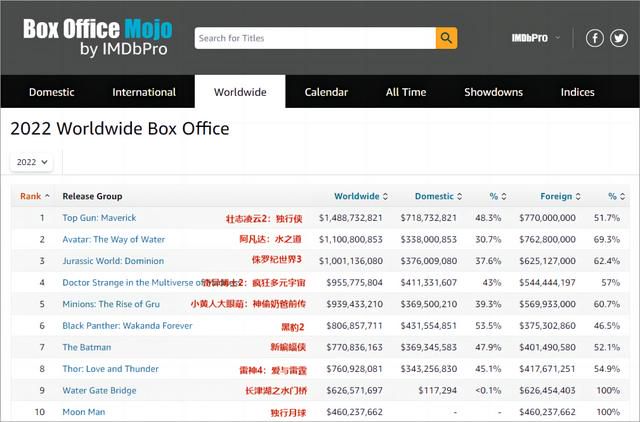Image resolution: width=640 pixels, height=422 pixels.
Task: Click worldwide gross $460,237,662 for Moon Man
Action: tap(354, 413)
